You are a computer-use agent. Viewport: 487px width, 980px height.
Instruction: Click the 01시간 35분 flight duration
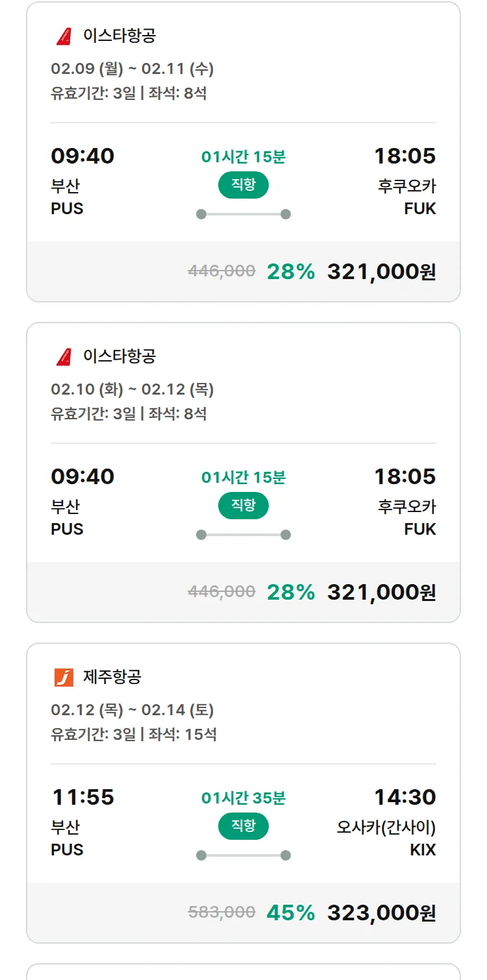[x=243, y=798]
